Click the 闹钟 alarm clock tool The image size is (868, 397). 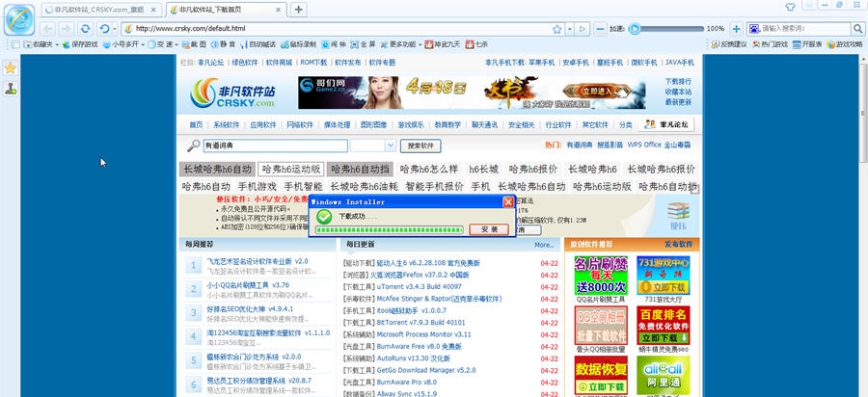click(x=334, y=44)
